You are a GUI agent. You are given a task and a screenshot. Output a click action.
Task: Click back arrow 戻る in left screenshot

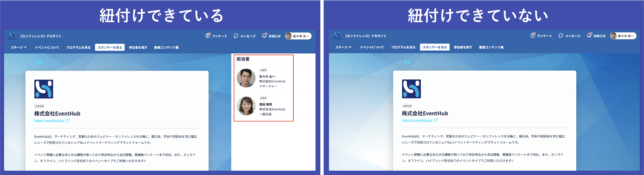[x=36, y=62]
